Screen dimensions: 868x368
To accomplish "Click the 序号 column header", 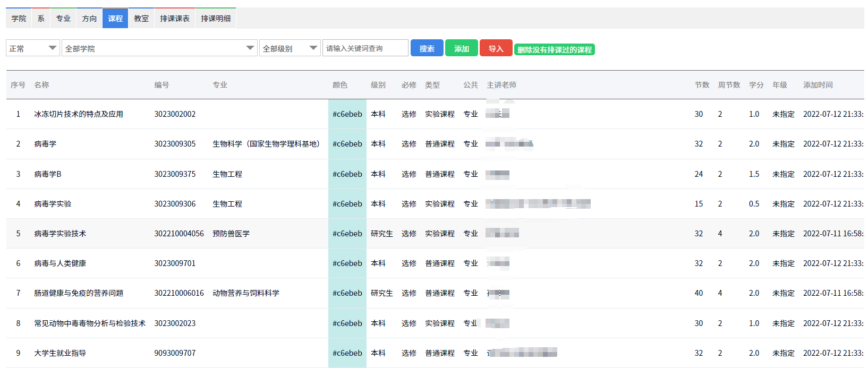I will 18,85.
